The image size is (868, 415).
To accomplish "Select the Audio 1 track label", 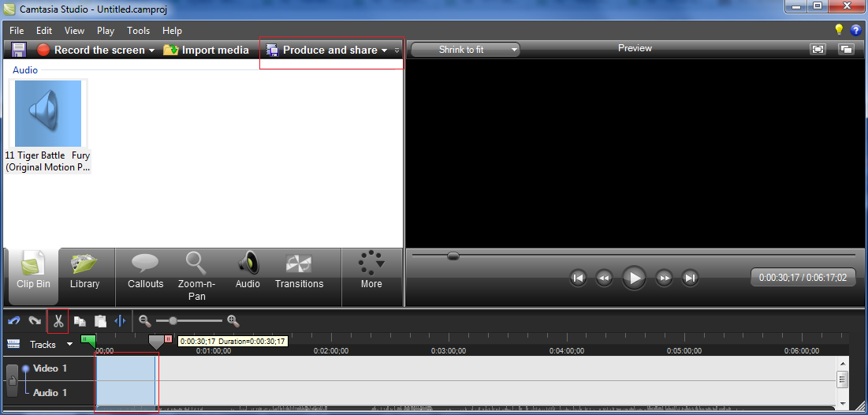I will click(x=49, y=393).
